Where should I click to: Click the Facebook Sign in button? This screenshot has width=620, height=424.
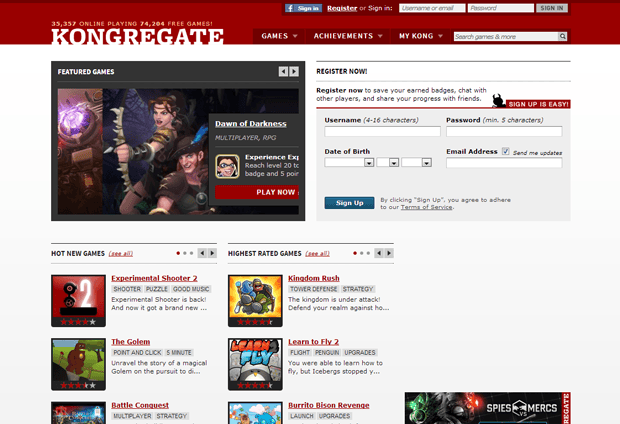pos(303,8)
